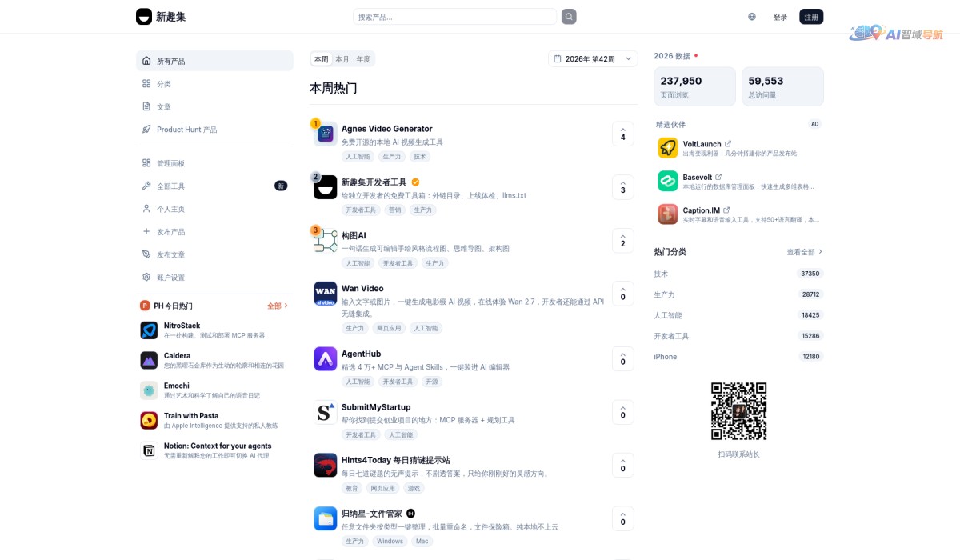This screenshot has width=960, height=560.
Task: Upvote Agnes Video Generator
Action: [x=622, y=134]
